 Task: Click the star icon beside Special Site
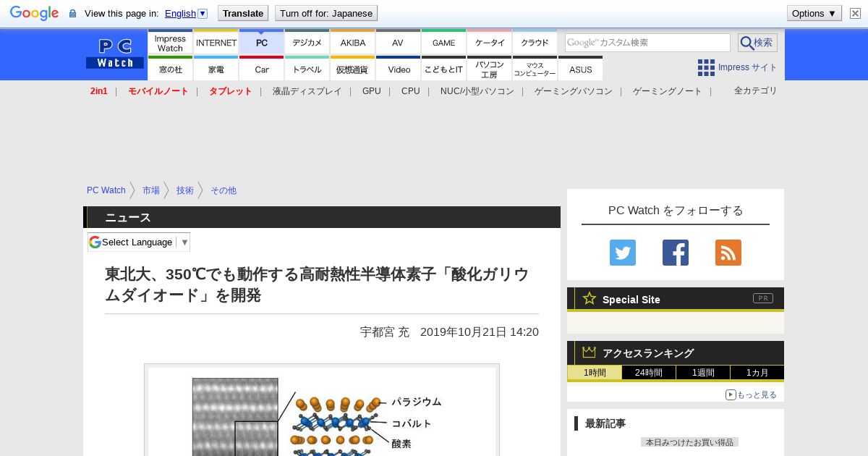pyautogui.click(x=590, y=298)
